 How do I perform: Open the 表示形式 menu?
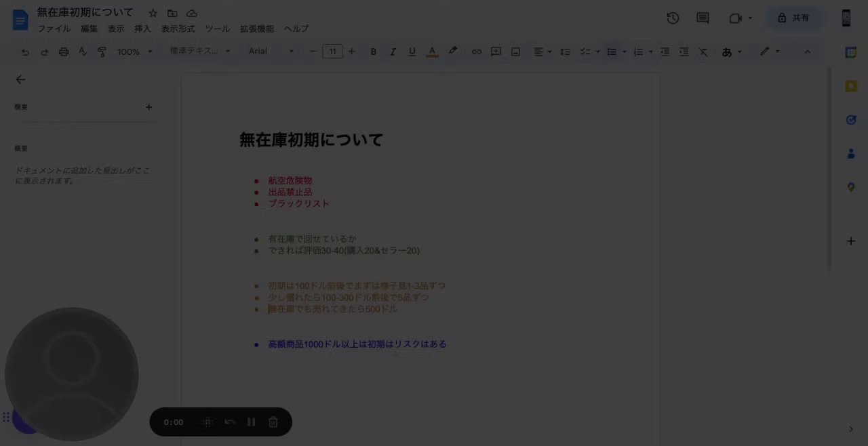tap(178, 29)
